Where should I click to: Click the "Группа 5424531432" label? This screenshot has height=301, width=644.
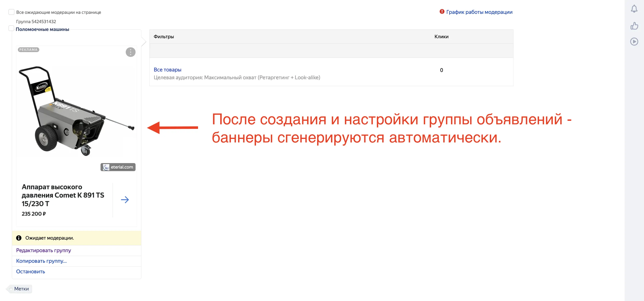[36, 21]
